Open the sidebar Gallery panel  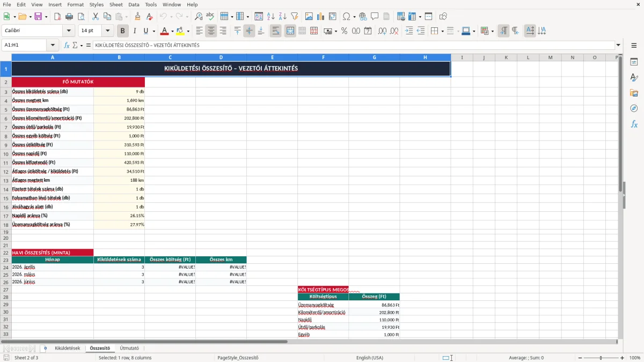click(x=634, y=93)
